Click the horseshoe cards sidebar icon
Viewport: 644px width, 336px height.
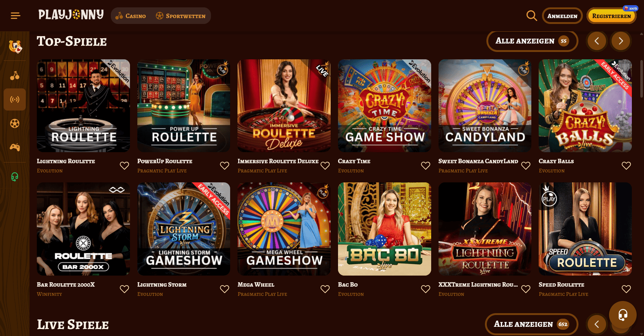coord(15,46)
